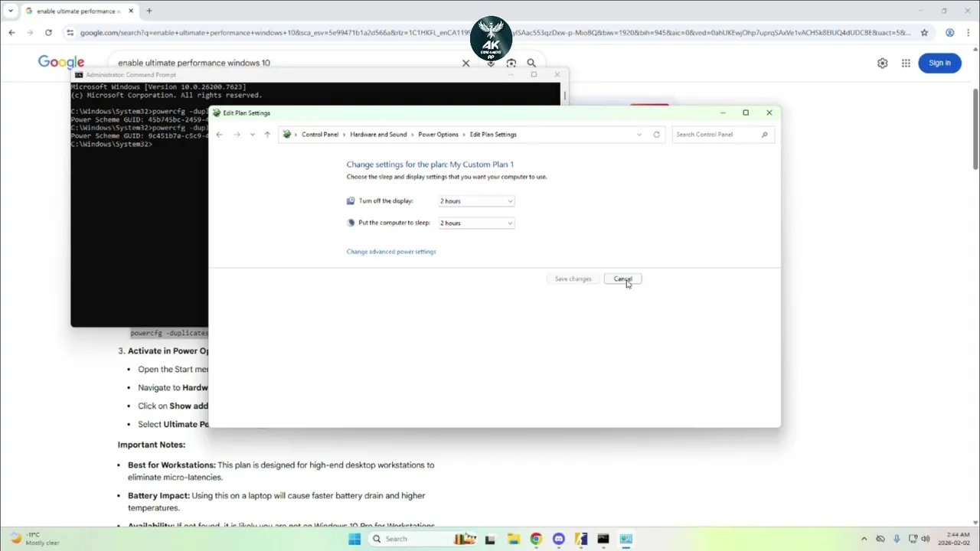Click Power Options breadcrumb
Viewport: 980px width, 551px height.
[438, 135]
